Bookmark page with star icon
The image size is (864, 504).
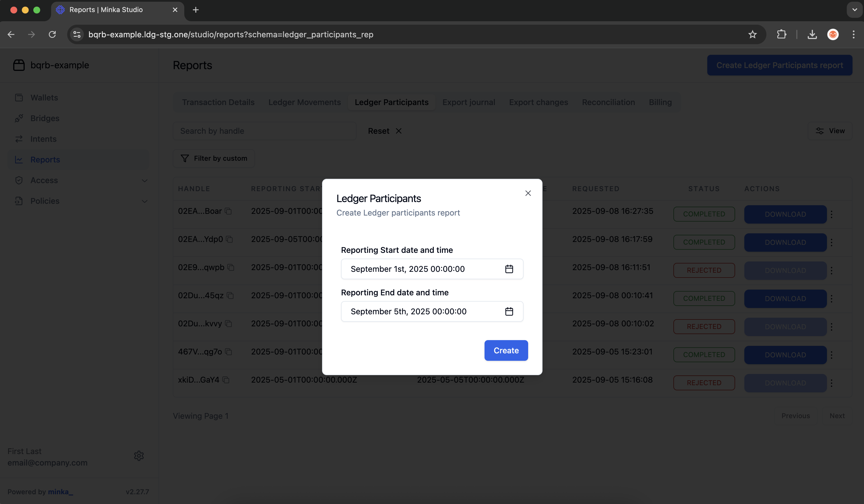pyautogui.click(x=752, y=35)
